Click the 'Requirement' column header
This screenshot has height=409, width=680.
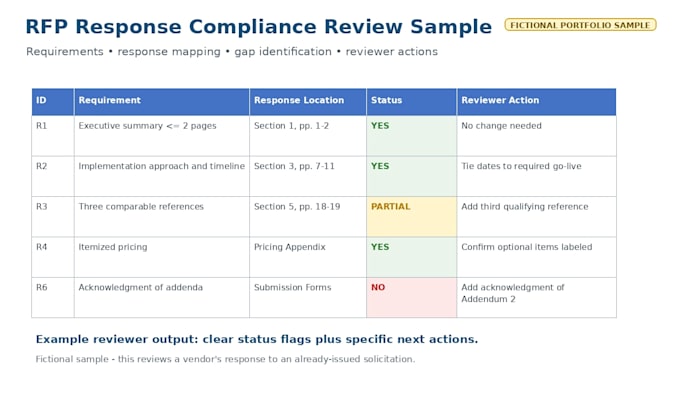[x=162, y=101]
